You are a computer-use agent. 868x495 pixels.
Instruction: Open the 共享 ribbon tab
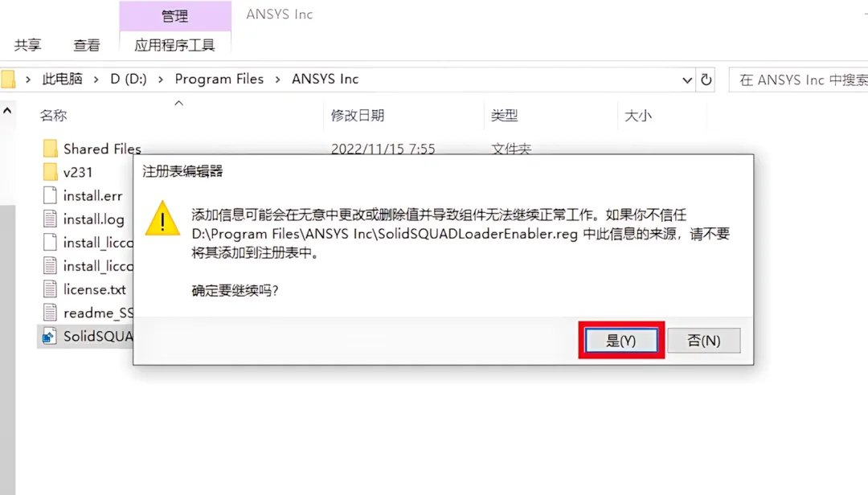tap(27, 46)
